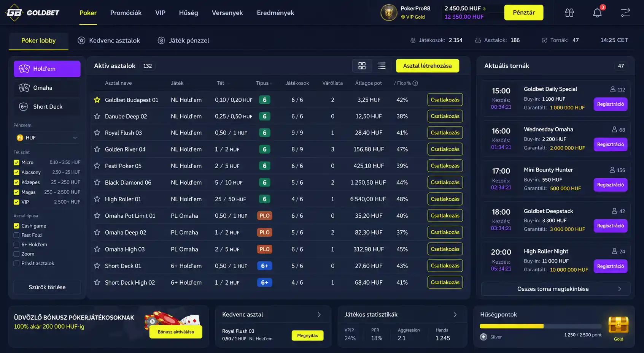Screen dimensions: 644x353
Task: Open the notifications bell icon
Action: click(597, 13)
